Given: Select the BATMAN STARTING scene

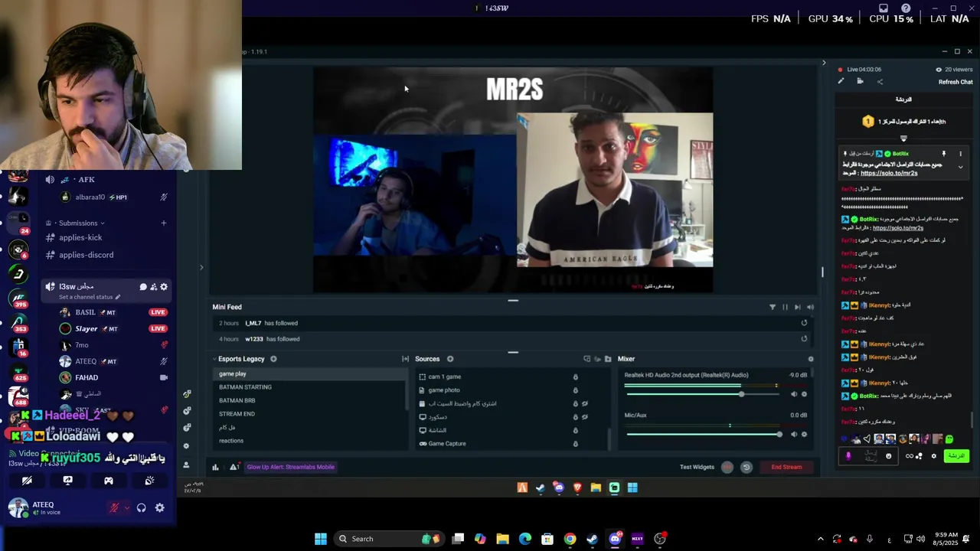Looking at the screenshot, I should click(309, 387).
